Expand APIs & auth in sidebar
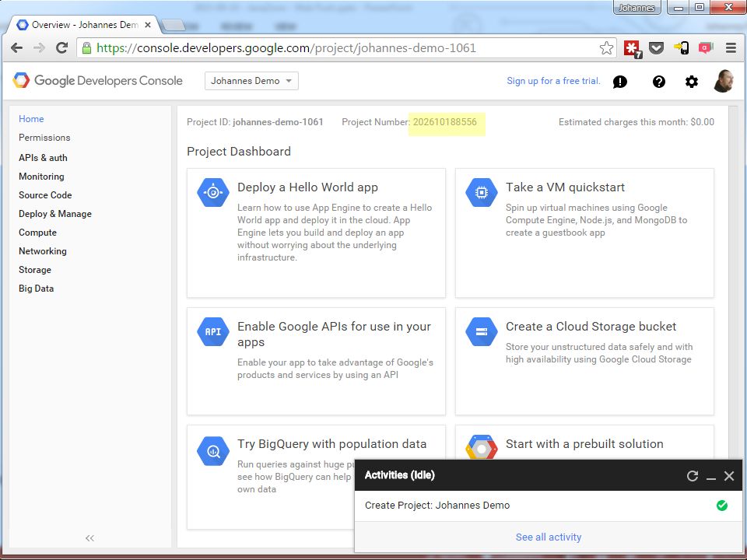Image resolution: width=747 pixels, height=560 pixels. coord(43,158)
